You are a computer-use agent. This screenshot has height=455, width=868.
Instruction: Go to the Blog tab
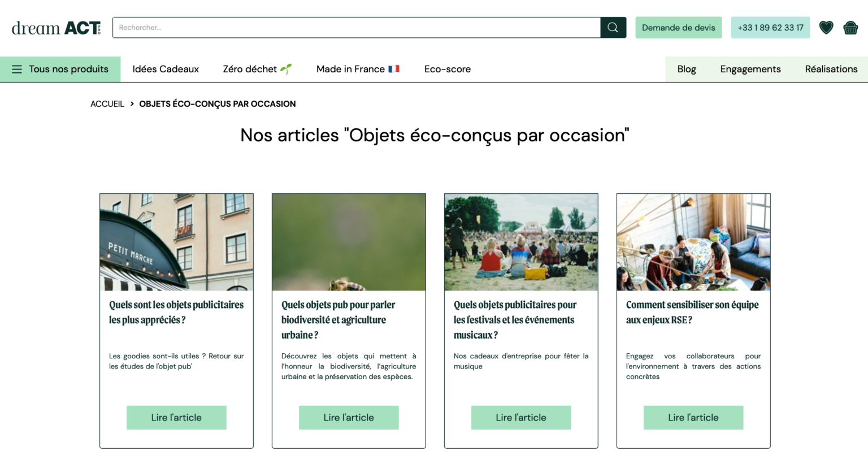[x=687, y=69]
